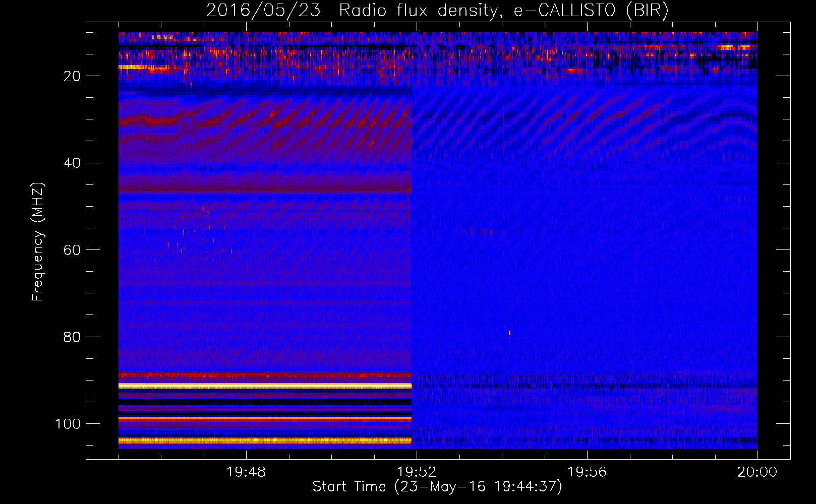
Task: Click the 100 MHz frequency tick label
Action: click(x=68, y=424)
